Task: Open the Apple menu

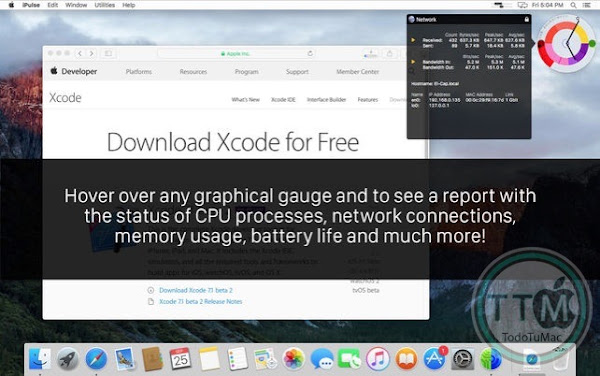Action: click(x=11, y=5)
